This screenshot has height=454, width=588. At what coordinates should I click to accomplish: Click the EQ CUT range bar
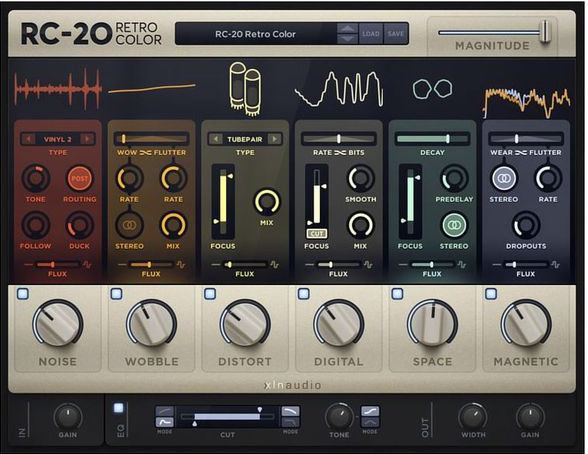point(227,417)
